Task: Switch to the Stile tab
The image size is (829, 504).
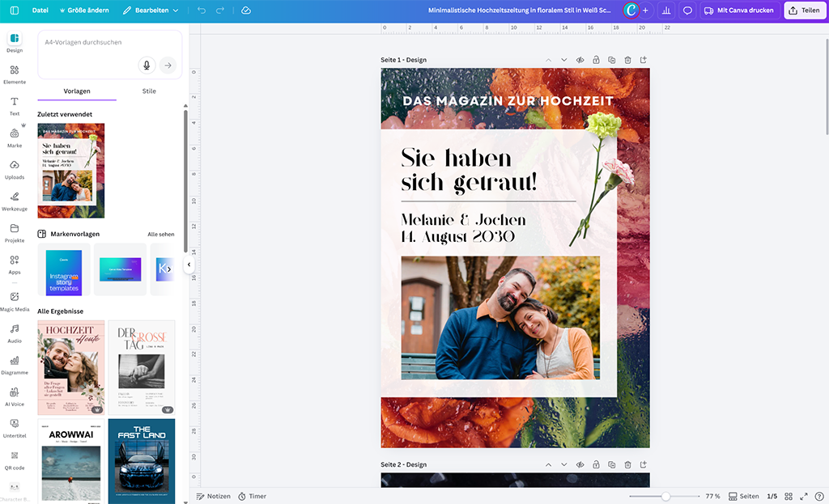Action: (149, 91)
